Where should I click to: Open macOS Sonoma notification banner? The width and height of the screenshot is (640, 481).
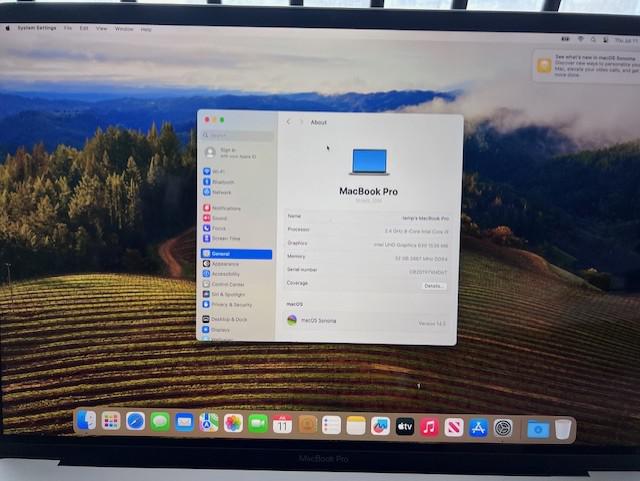click(587, 66)
